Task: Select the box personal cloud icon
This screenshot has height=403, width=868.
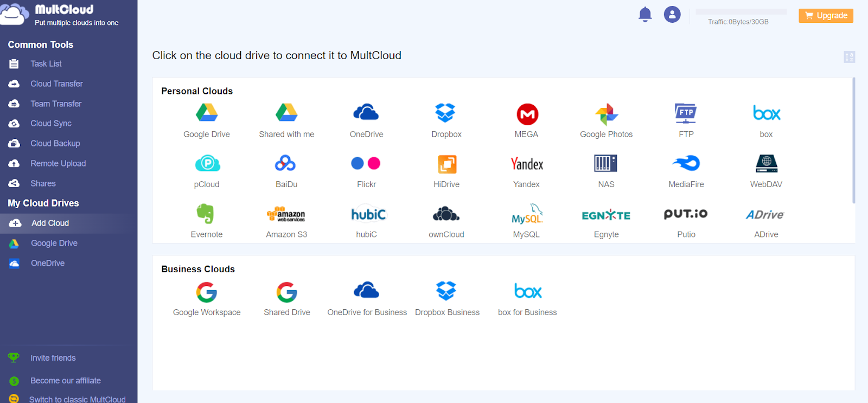Action: [767, 113]
